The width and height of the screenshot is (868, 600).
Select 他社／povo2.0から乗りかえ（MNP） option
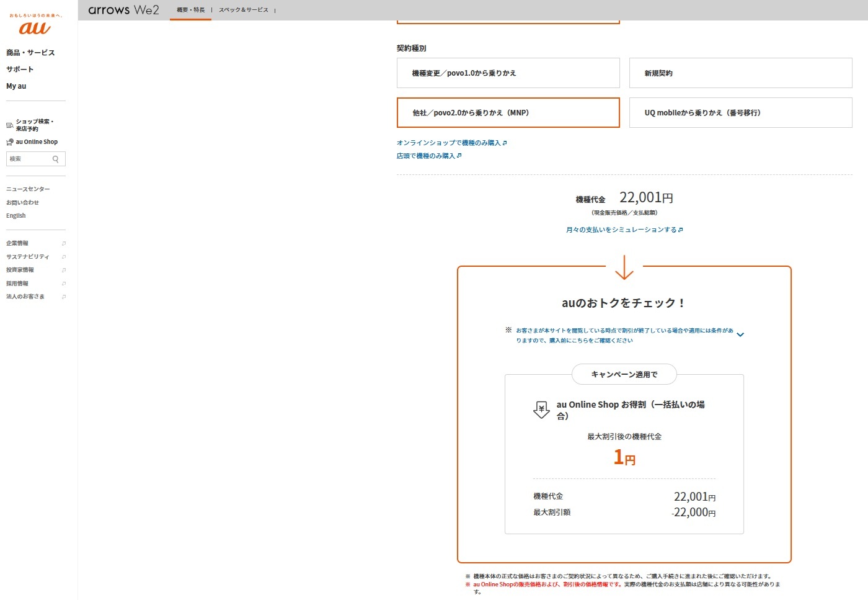coord(508,113)
